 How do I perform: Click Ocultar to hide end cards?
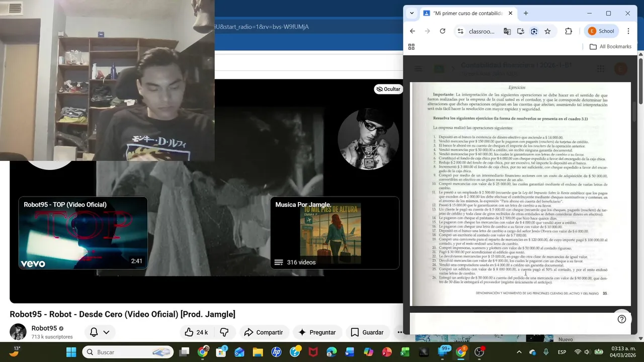point(388,89)
